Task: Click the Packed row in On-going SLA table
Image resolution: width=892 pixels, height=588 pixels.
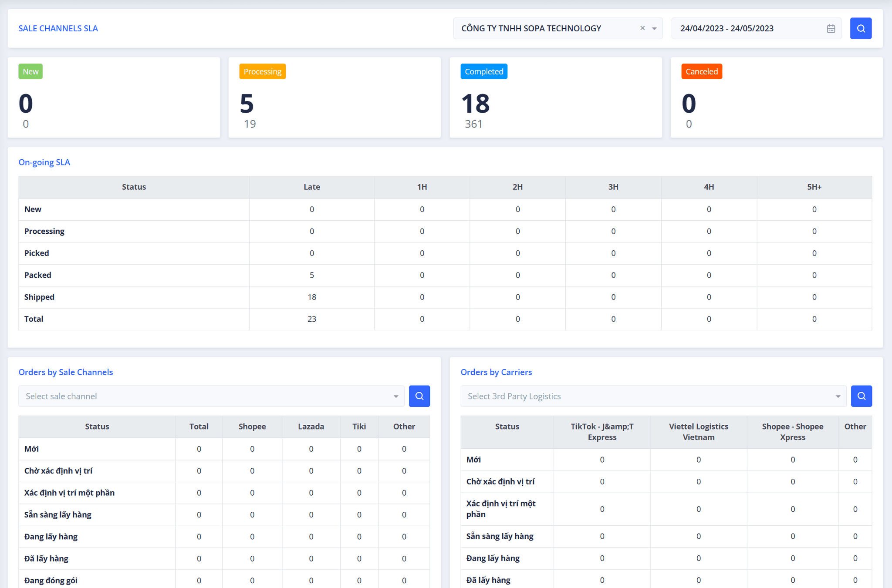Action: 37,275
